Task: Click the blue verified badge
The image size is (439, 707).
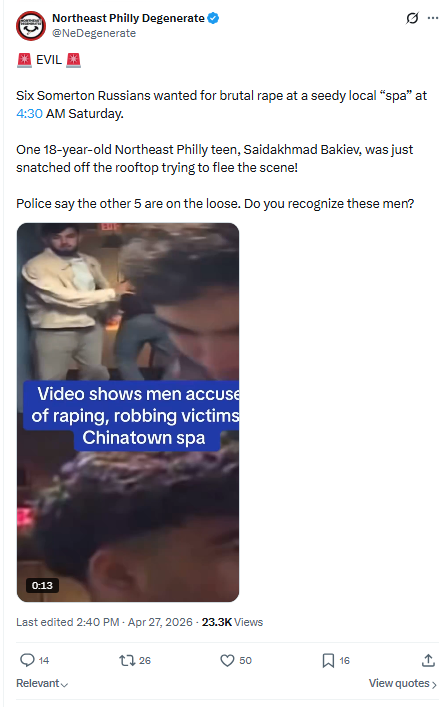Action: click(x=213, y=18)
